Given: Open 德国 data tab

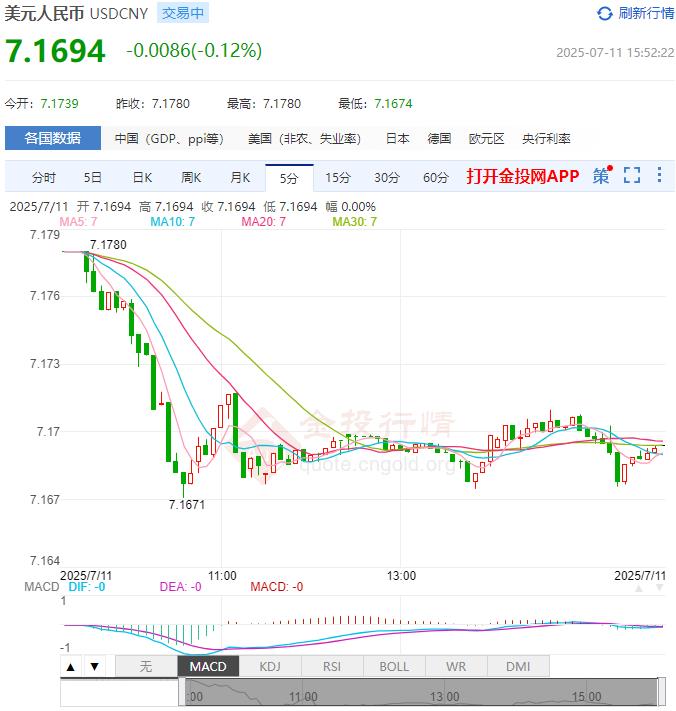Looking at the screenshot, I should (x=439, y=138).
